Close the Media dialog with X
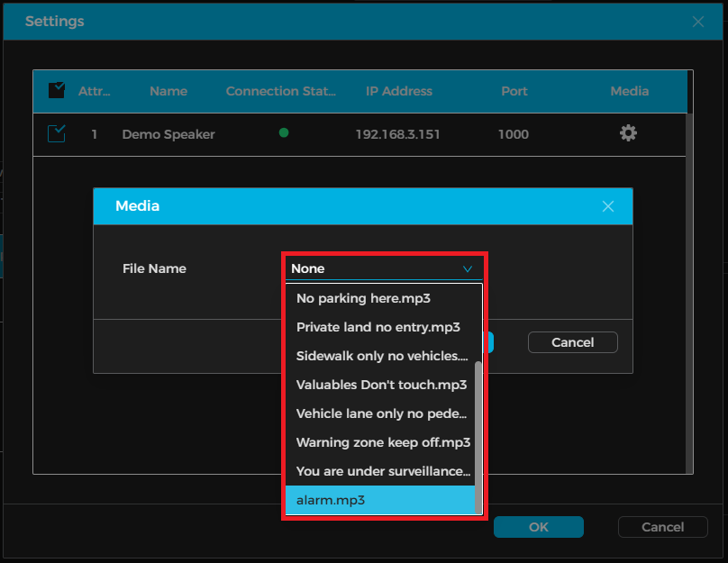The height and width of the screenshot is (563, 728). [x=608, y=206]
